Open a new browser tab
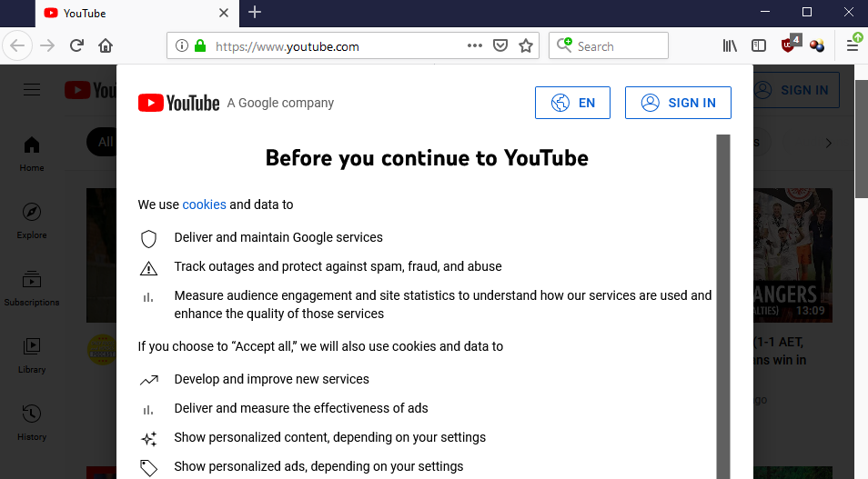868x479 pixels. tap(255, 13)
